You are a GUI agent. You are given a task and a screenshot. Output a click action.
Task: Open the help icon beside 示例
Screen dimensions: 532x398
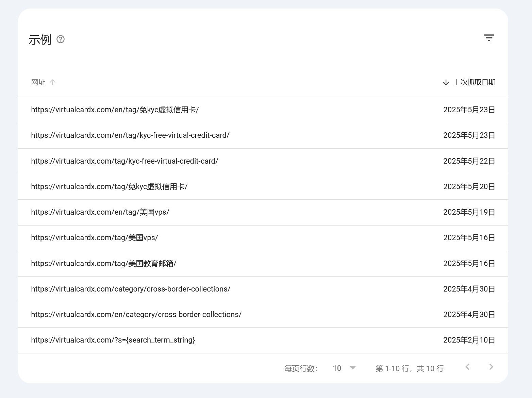61,39
